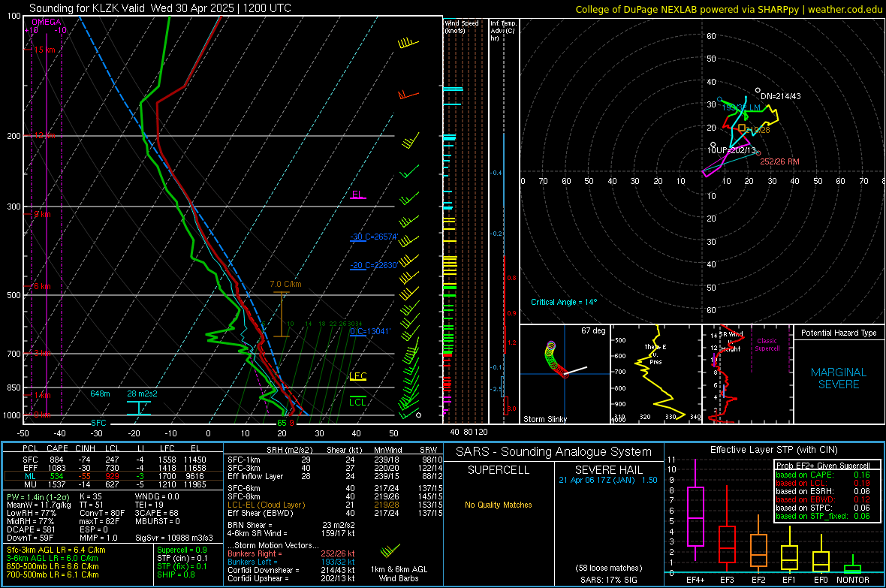
Task: Click the 'SFC-1km' row in SRH table
Action: [x=335, y=460]
